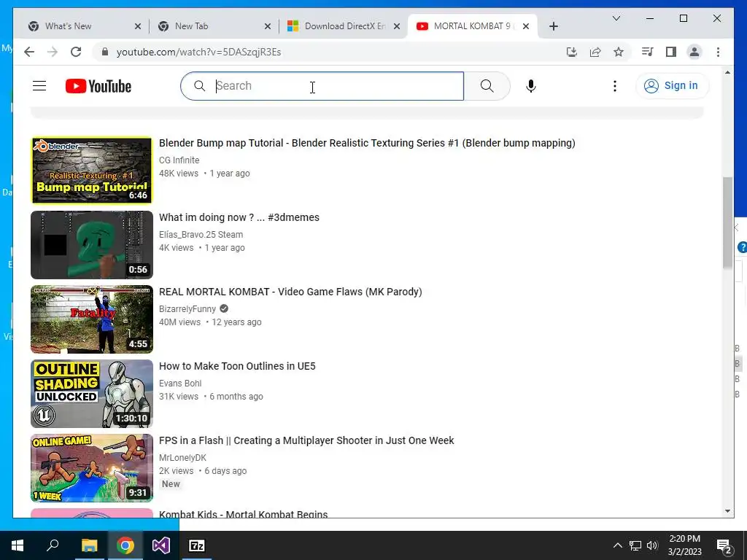Focus the YouTube Search field
The image size is (747, 560).
(x=322, y=86)
